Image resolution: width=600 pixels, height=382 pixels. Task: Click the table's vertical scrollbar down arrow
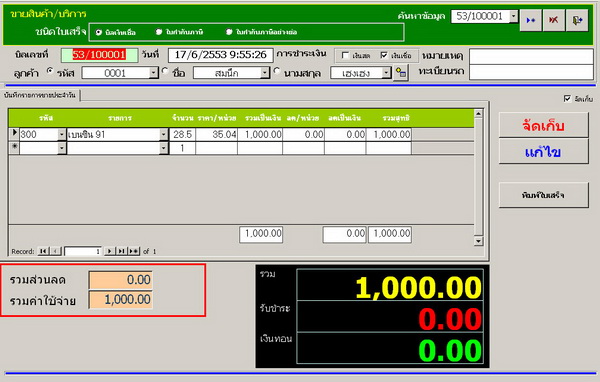click(478, 241)
